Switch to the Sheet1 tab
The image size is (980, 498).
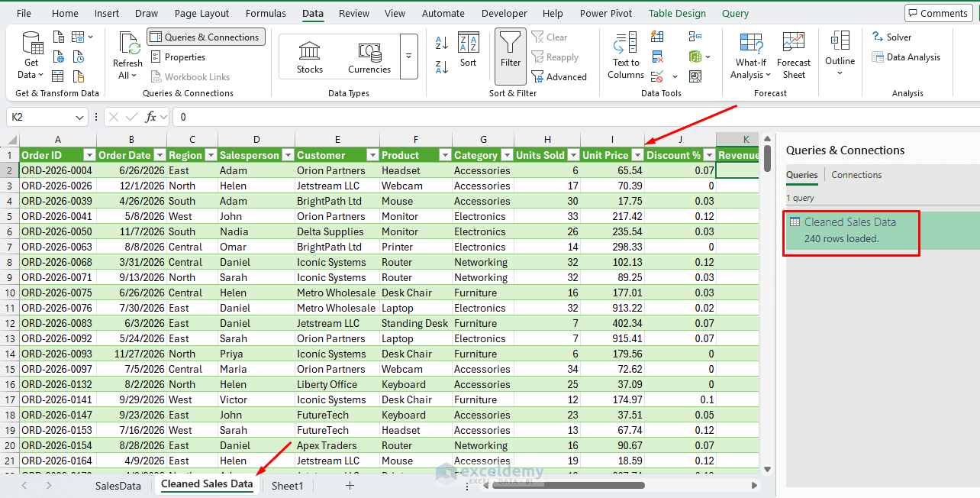tap(287, 486)
